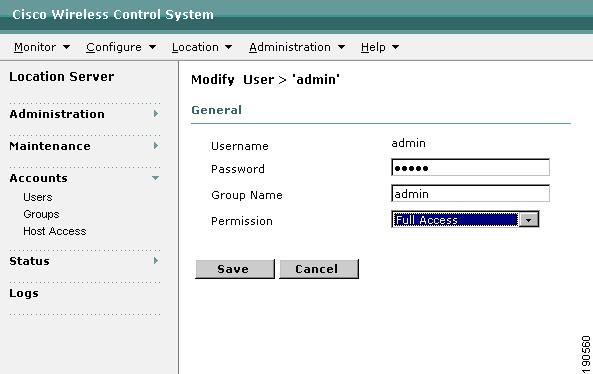Click into the Password field
The image size is (593, 374).
pyautogui.click(x=470, y=168)
